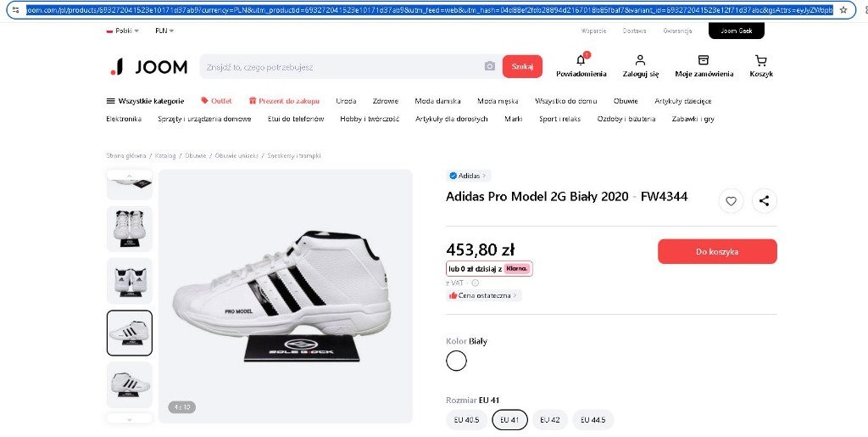Open the Koszyk cart icon
Image resolution: width=868 pixels, height=437 pixels.
760,60
